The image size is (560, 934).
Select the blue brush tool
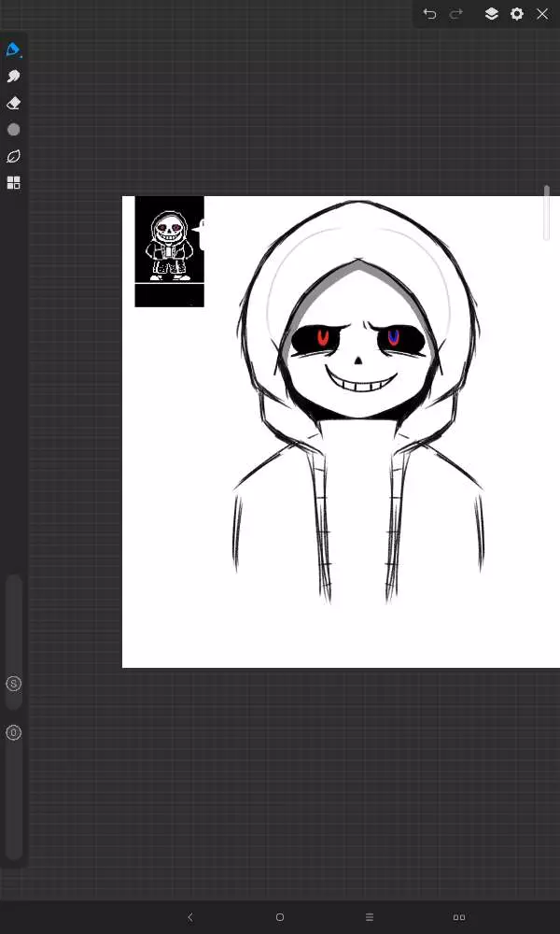point(13,50)
